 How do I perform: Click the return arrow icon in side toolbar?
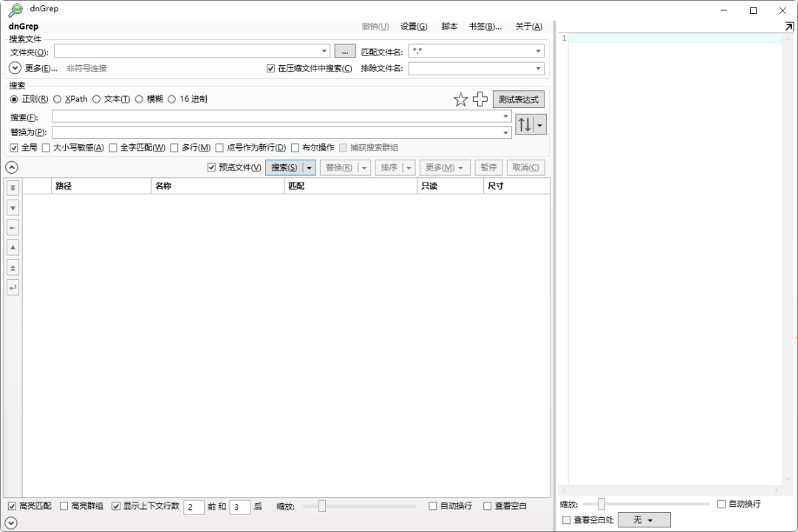13,287
